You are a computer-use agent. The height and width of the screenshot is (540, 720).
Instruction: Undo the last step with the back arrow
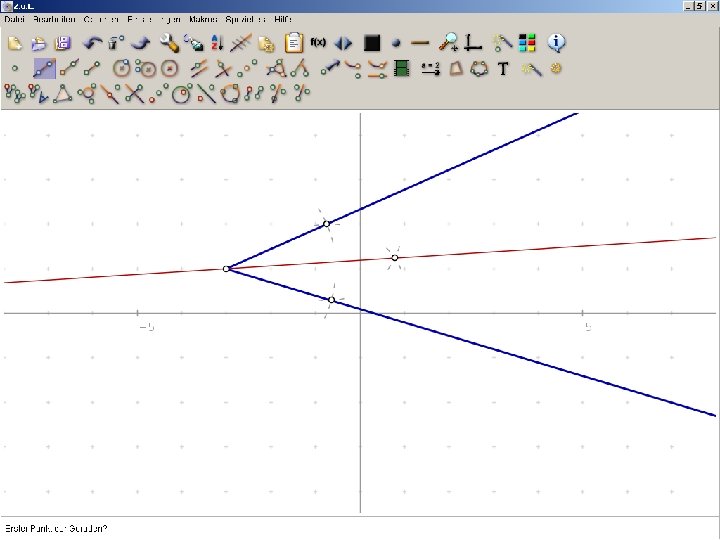92,43
